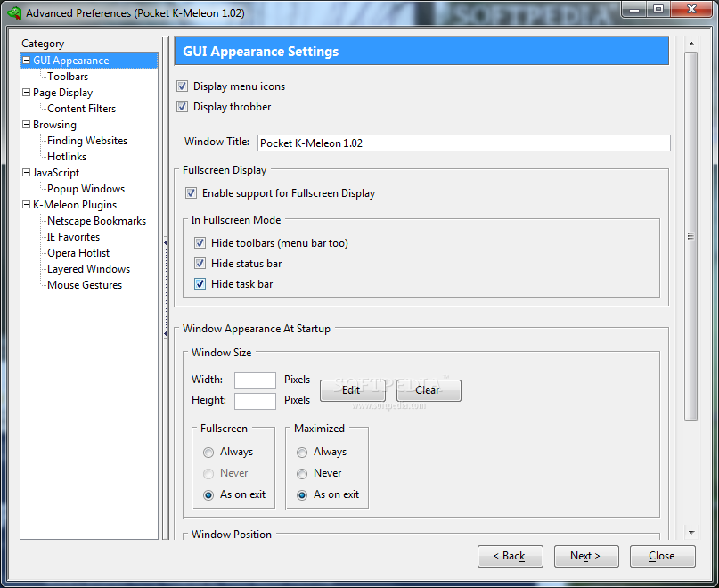Close the window via title bar X
The height and width of the screenshot is (588, 719).
tap(692, 10)
